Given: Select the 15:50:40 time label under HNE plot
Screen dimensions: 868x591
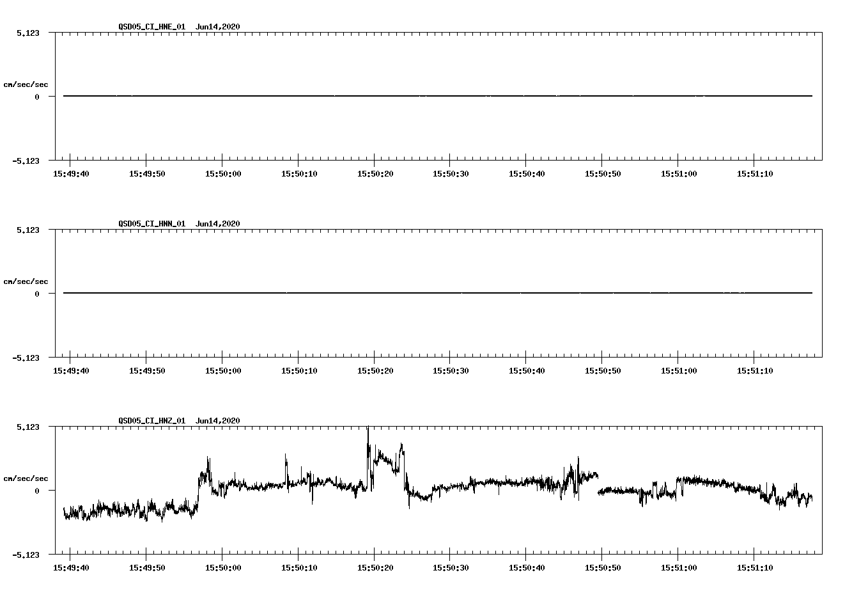Looking at the screenshot, I should (527, 173).
